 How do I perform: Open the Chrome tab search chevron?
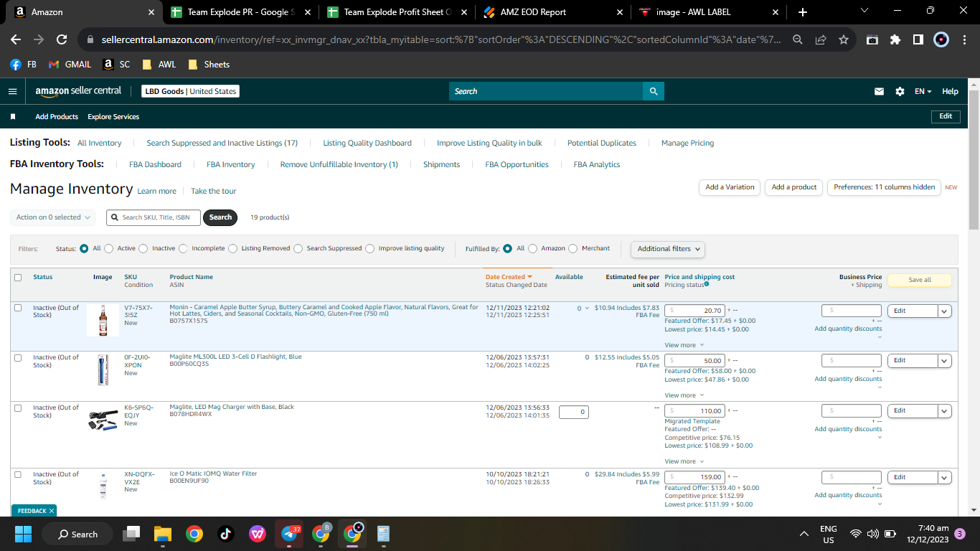[x=864, y=11]
